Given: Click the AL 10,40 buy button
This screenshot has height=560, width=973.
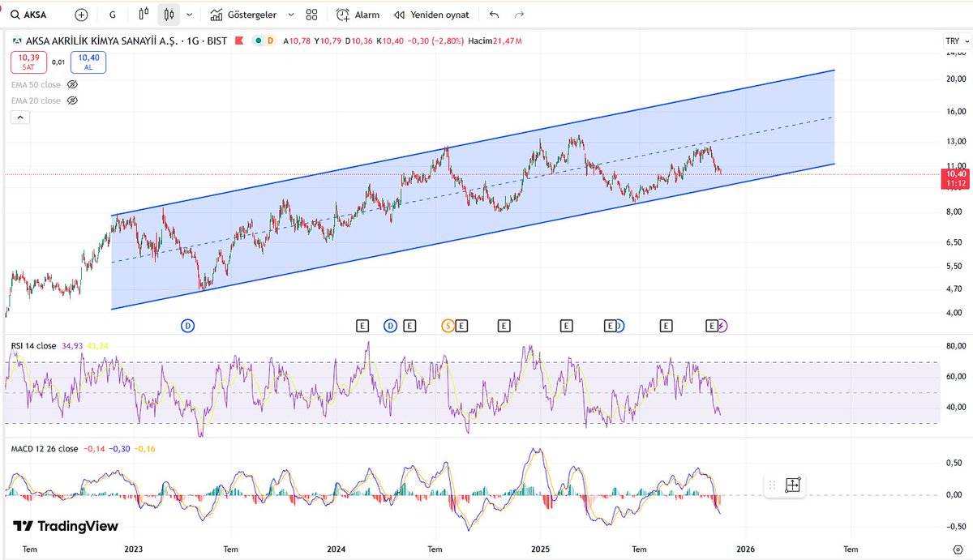Looking at the screenshot, I should pyautogui.click(x=88, y=62).
